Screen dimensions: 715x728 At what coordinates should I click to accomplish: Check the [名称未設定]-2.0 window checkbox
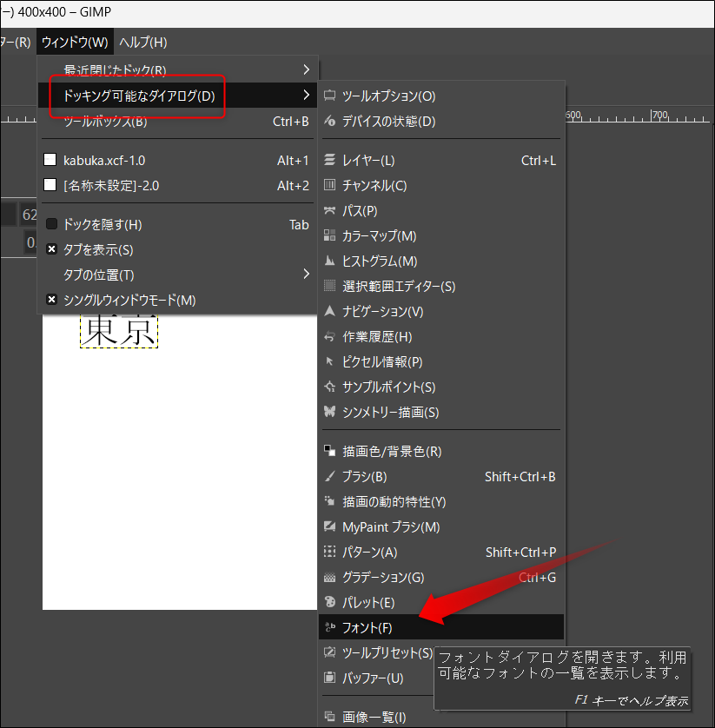(50, 185)
